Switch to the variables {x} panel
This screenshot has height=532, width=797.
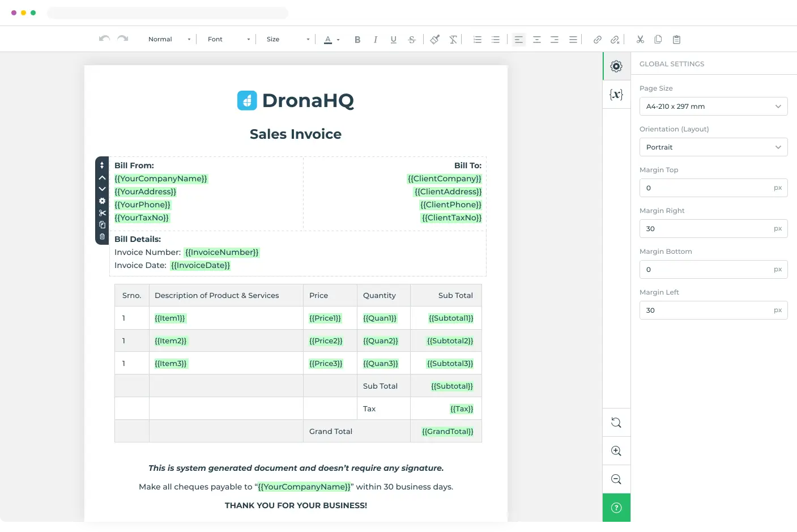pyautogui.click(x=616, y=94)
